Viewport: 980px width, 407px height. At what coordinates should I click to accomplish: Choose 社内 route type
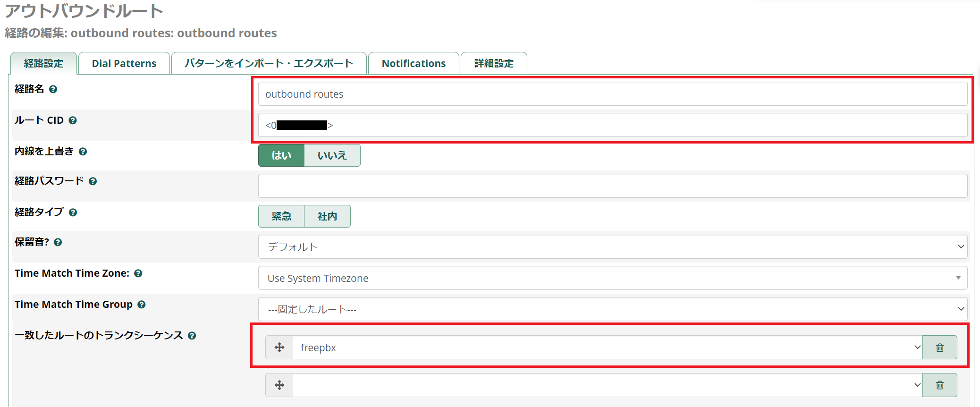[327, 216]
